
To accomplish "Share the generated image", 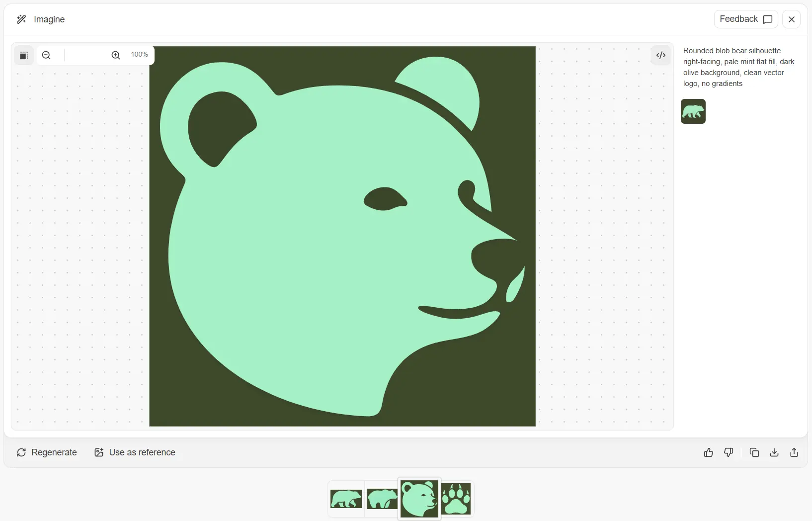I will 794,452.
